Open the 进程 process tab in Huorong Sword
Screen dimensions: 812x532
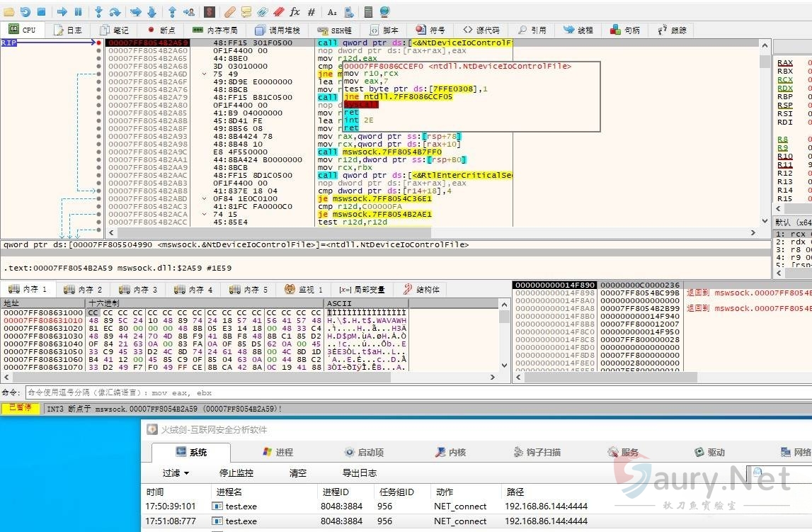tap(277, 453)
